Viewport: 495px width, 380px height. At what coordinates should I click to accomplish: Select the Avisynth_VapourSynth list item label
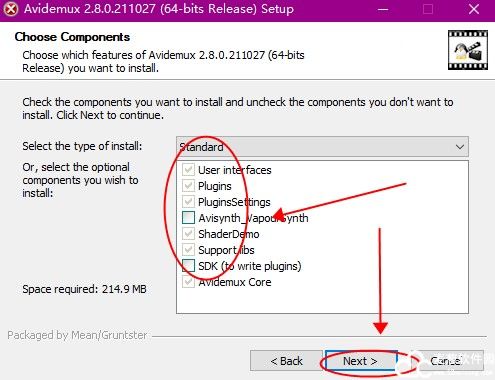click(253, 218)
